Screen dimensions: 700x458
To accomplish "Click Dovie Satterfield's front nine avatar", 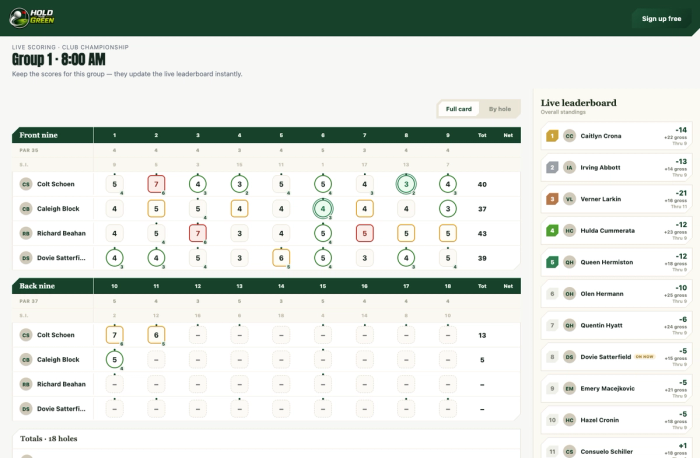I will pos(26,258).
